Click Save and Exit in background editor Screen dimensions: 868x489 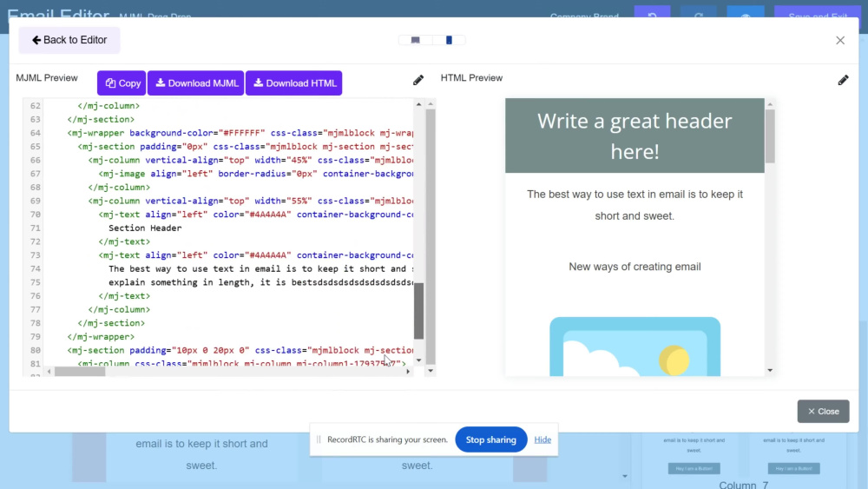pyautogui.click(x=818, y=16)
